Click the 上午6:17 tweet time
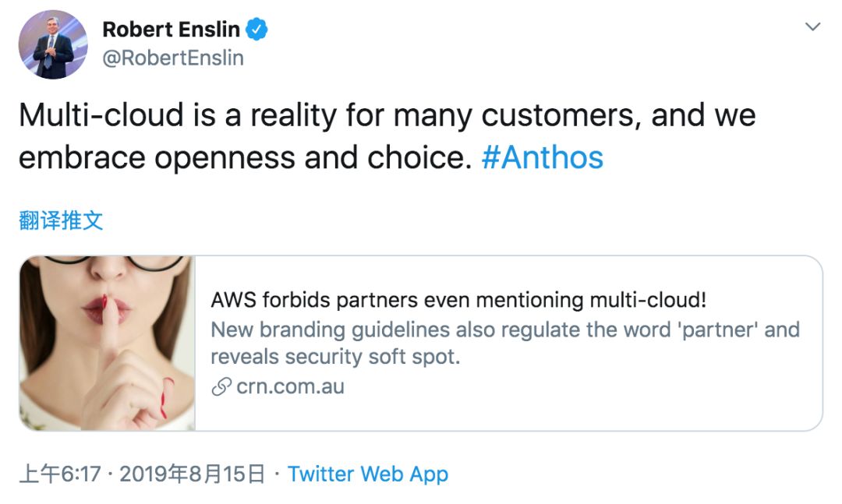 pos(59,474)
